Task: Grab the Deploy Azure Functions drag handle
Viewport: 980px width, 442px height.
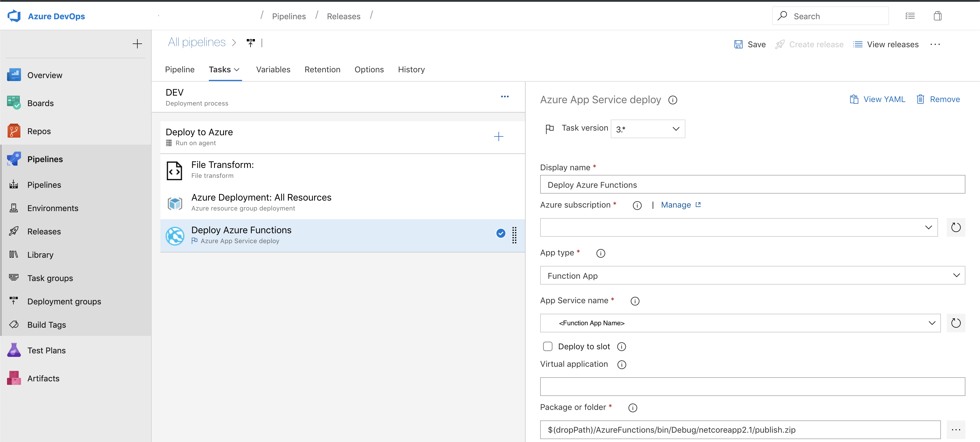Action: (514, 235)
